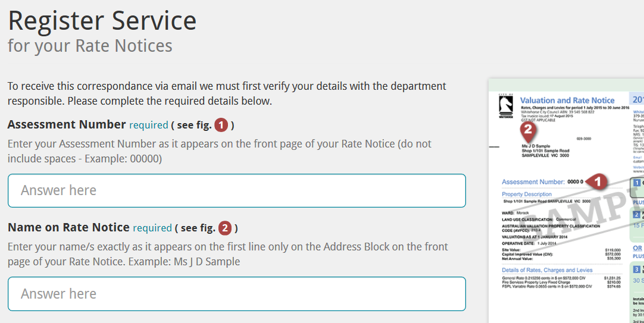The height and width of the screenshot is (323, 644).
Task: Focus the Name on Rate Notice answer field
Action: [x=236, y=294]
